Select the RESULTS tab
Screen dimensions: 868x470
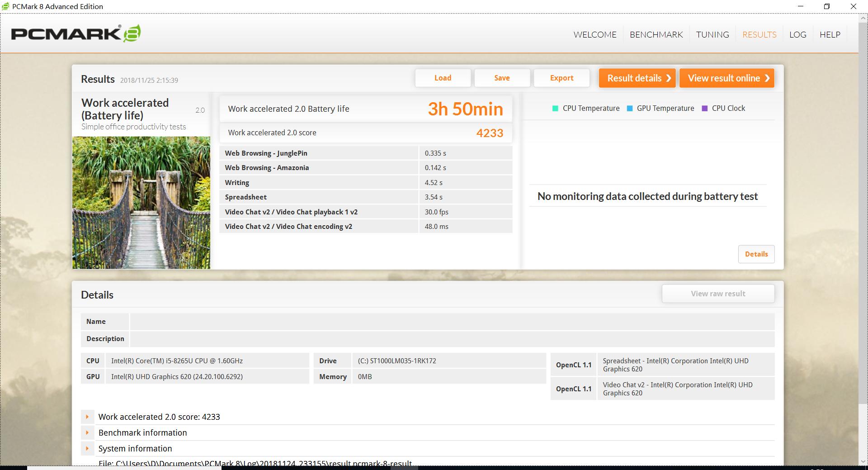(759, 34)
